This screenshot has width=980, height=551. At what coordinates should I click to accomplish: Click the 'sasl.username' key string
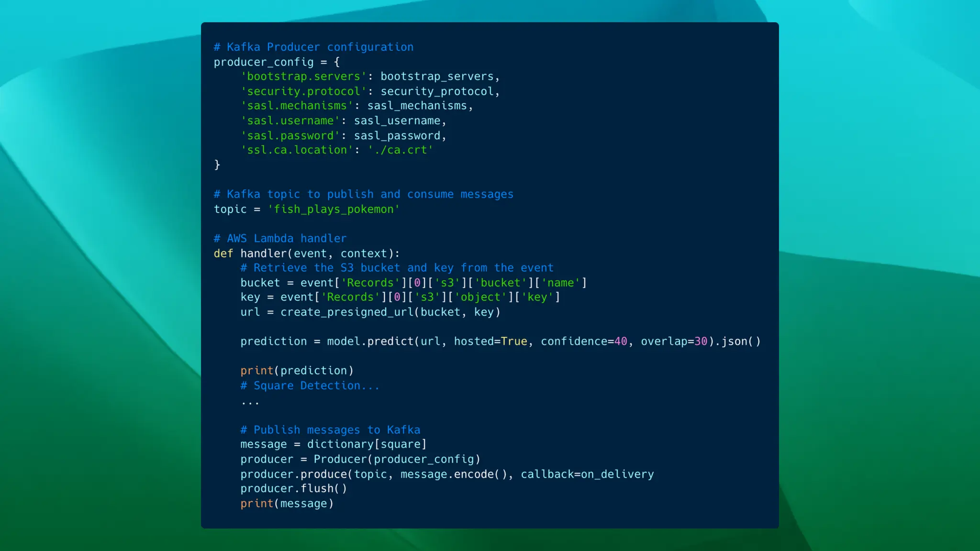click(290, 121)
